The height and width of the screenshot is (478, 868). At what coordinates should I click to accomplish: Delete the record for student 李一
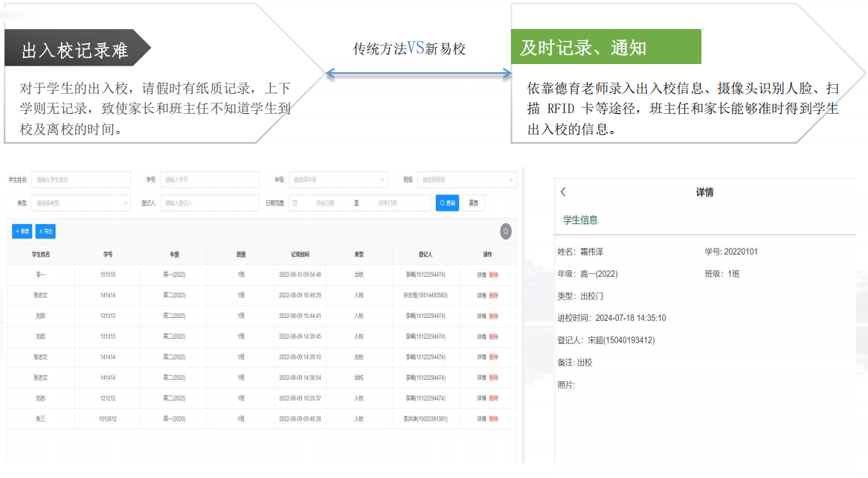pos(494,275)
